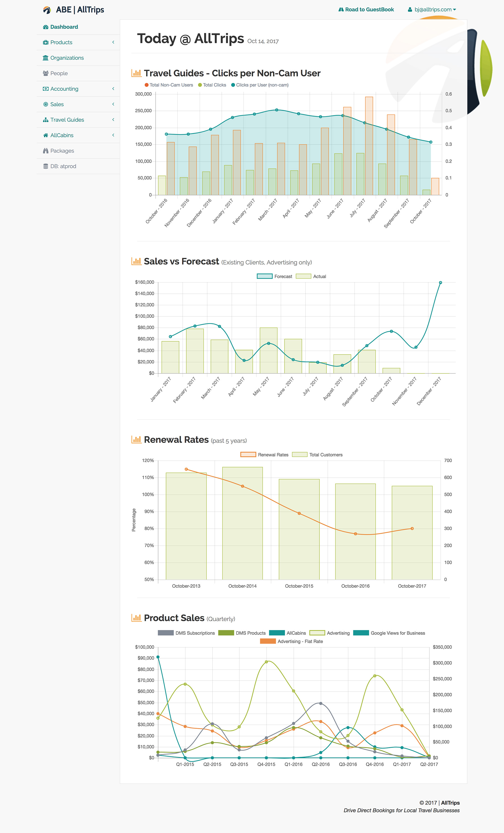Click the bar chart icon beside Renewal Rates
Screen dimensions: 504x833
(136, 440)
